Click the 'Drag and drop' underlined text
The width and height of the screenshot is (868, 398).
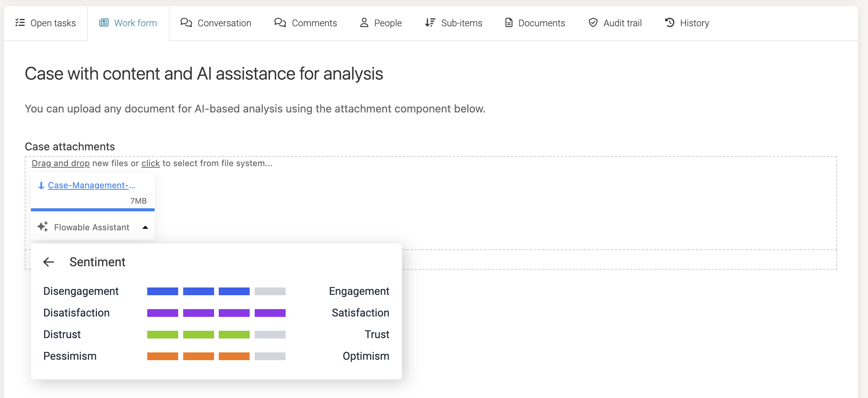[x=61, y=163]
